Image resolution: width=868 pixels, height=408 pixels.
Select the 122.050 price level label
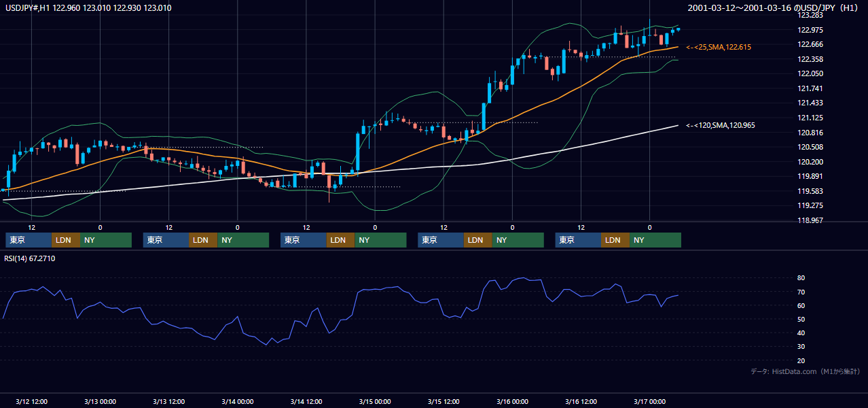812,73
